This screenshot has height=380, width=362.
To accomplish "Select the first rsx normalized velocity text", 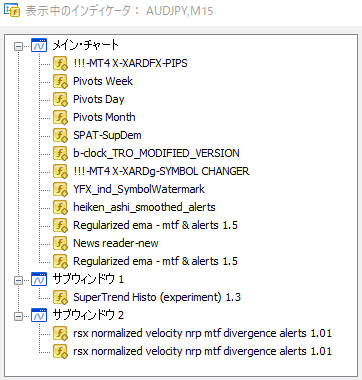I will (x=202, y=333).
